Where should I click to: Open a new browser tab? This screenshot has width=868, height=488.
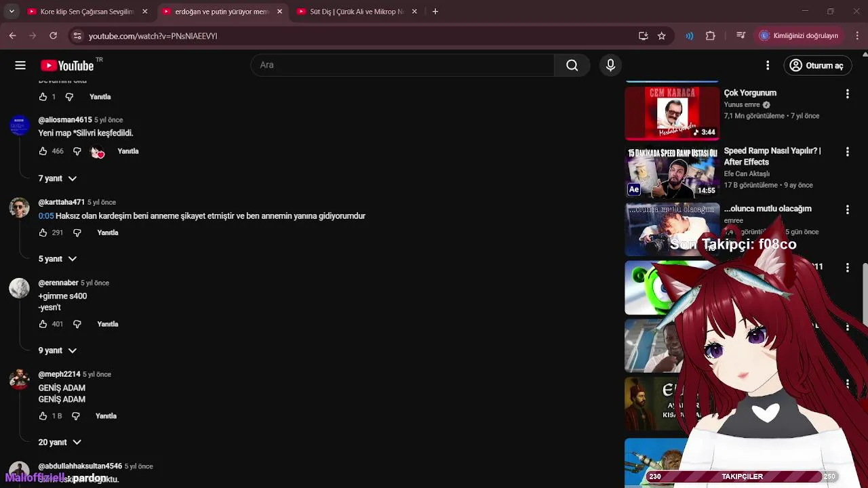435,12
